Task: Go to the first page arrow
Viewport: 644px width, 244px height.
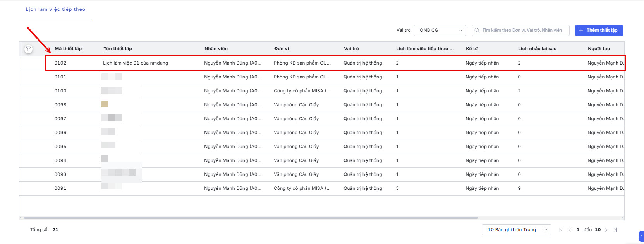Action: [x=561, y=230]
